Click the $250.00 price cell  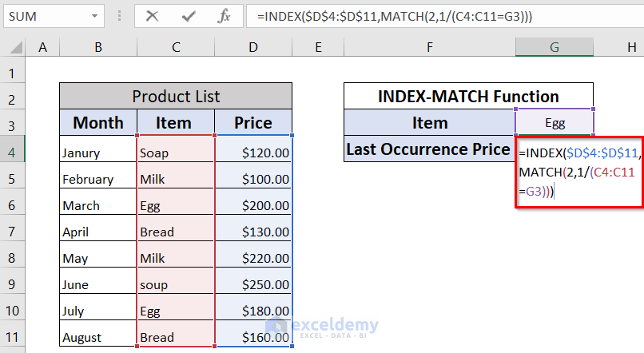point(253,284)
